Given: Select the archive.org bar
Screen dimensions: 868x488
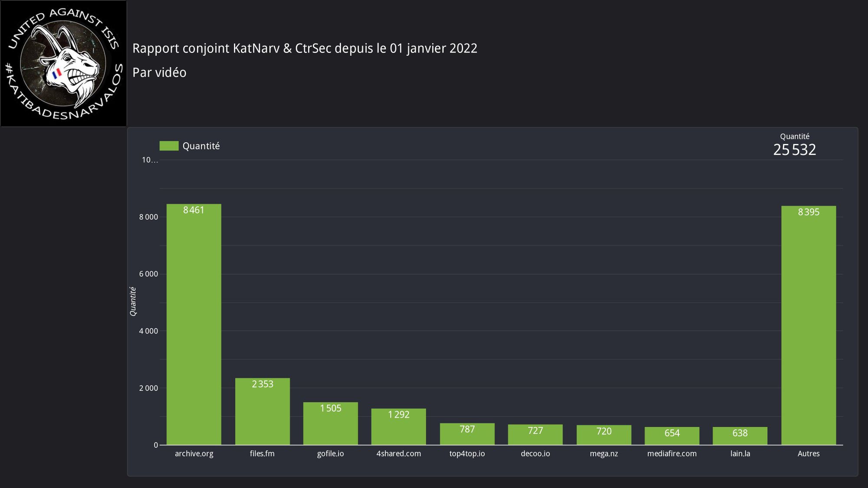Looking at the screenshot, I should pos(194,324).
